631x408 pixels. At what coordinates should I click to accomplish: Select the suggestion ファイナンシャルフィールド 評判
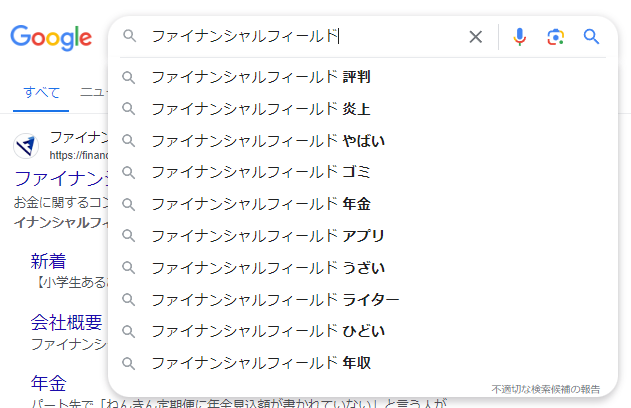coord(363,77)
